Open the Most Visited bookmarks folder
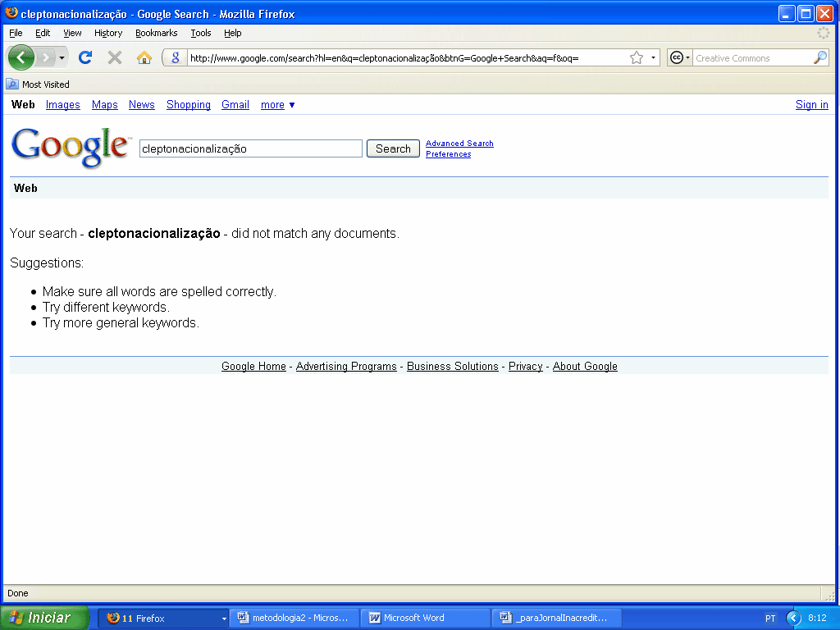This screenshot has width=840, height=630. pos(38,84)
